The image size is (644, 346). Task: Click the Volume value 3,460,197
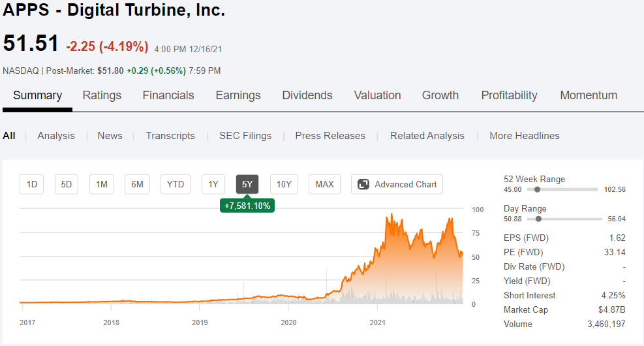[607, 324]
